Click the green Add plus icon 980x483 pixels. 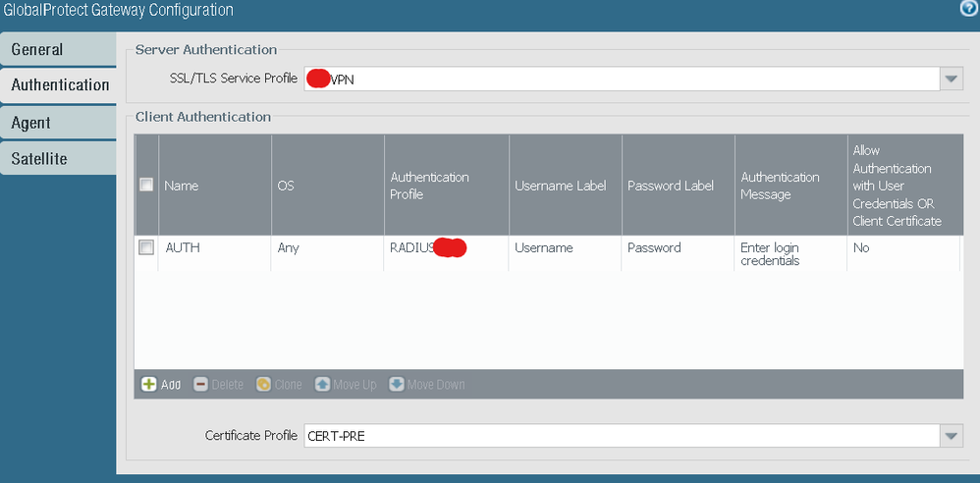point(149,384)
